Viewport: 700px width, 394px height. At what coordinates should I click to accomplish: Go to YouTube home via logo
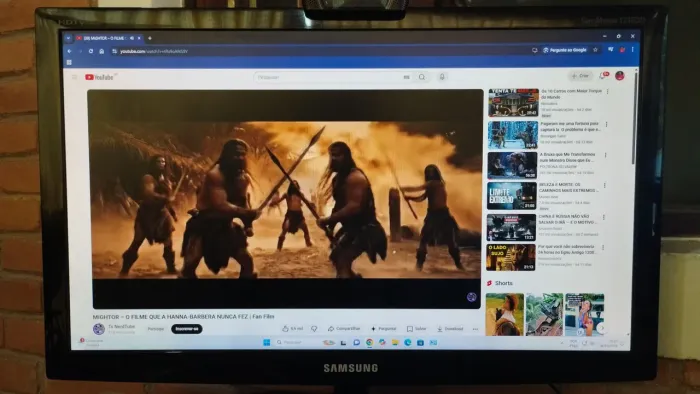tap(99, 77)
